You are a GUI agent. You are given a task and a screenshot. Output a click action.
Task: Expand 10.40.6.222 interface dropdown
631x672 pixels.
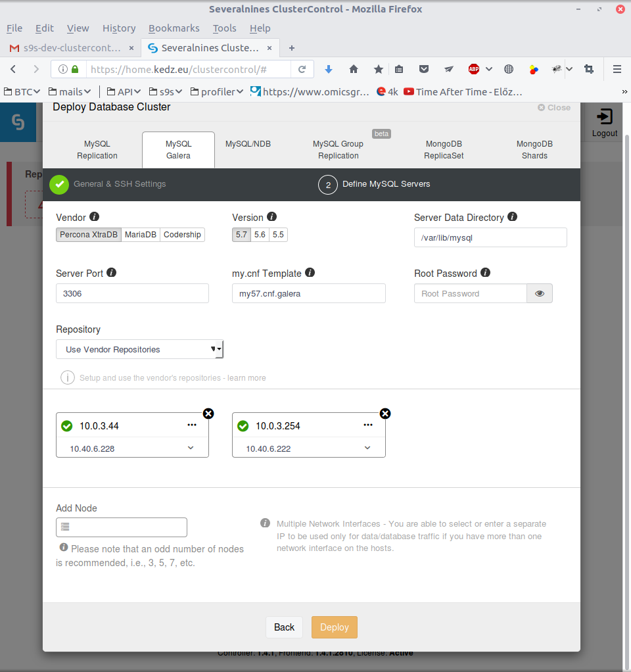tap(367, 448)
